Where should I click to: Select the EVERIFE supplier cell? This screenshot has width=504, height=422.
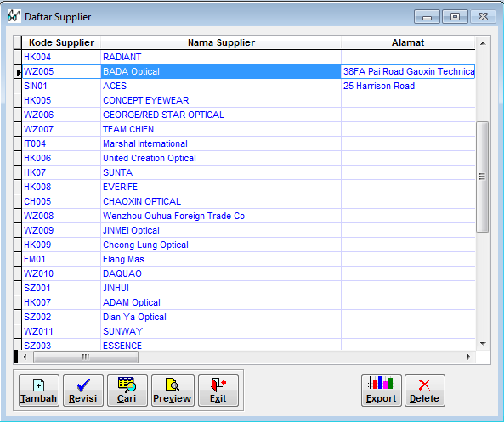221,188
